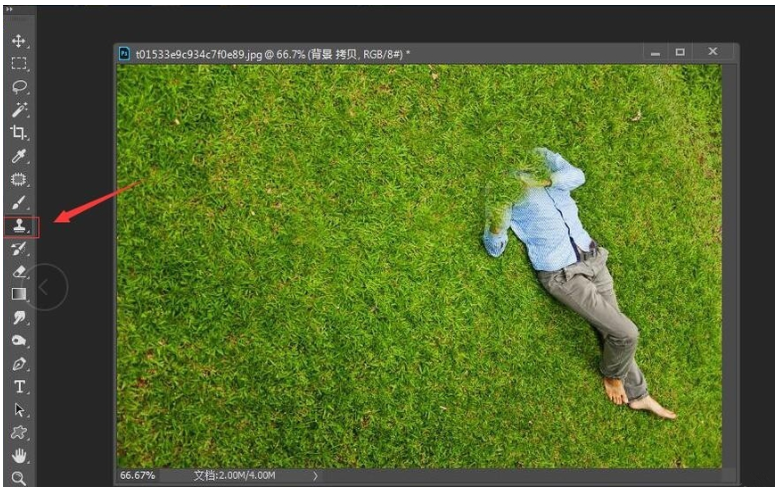
Task: Select the Rectangular Marquee tool
Action: [19, 64]
